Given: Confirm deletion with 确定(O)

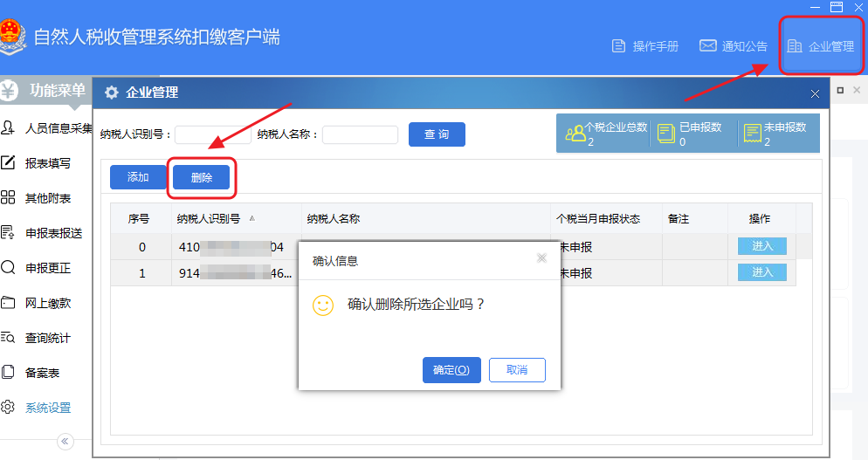Looking at the screenshot, I should point(451,370).
